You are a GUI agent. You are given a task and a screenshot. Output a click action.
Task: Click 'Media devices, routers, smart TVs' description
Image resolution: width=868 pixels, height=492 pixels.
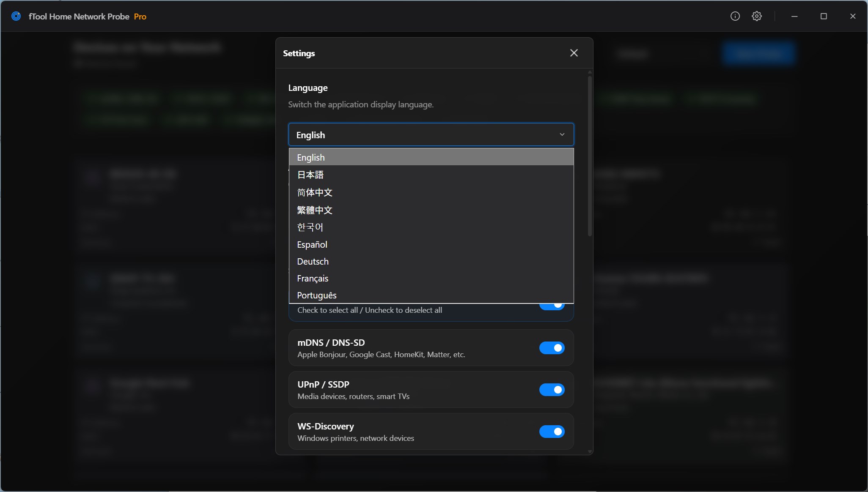[x=353, y=396]
